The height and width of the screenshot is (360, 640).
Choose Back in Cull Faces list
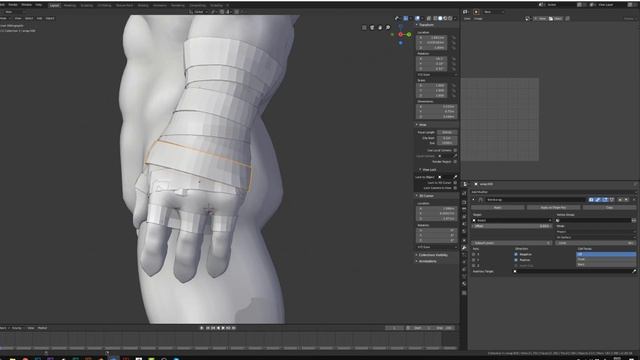606,264
